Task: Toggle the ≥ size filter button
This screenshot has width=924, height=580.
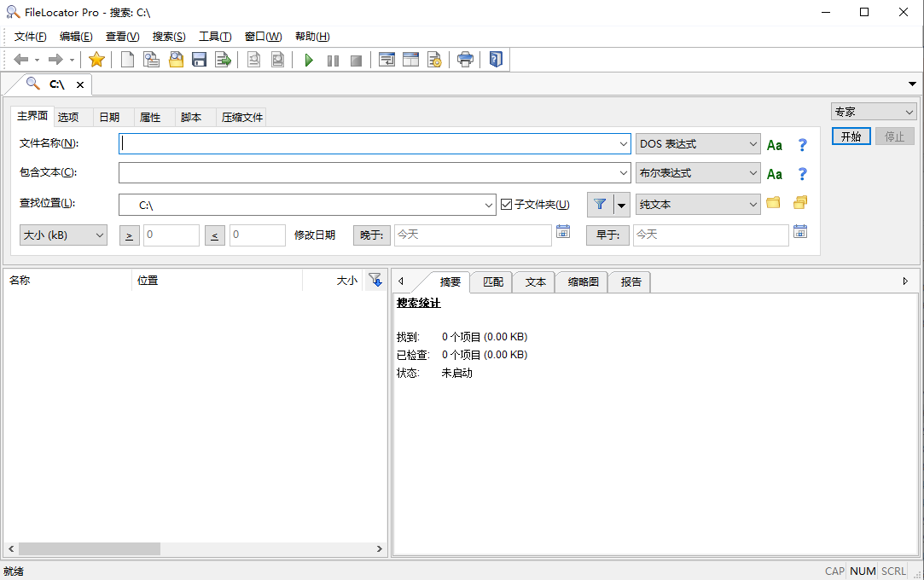Action: point(130,235)
